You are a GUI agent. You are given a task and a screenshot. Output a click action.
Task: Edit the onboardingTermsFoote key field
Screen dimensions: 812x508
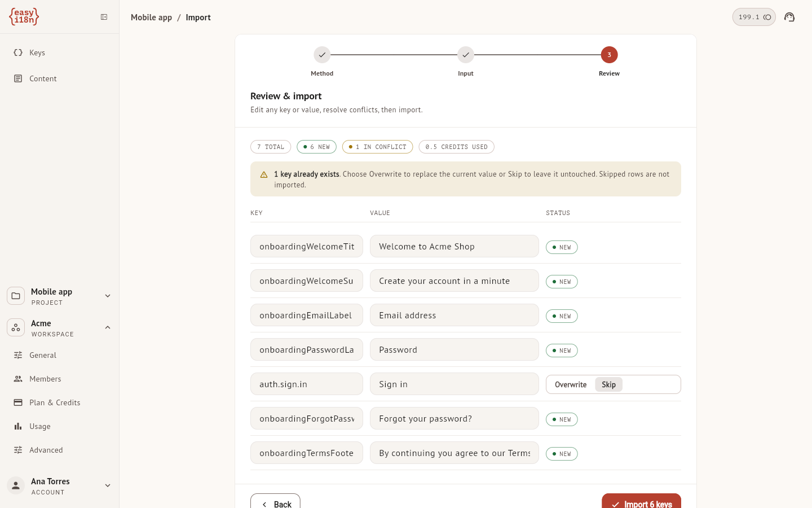pos(307,453)
